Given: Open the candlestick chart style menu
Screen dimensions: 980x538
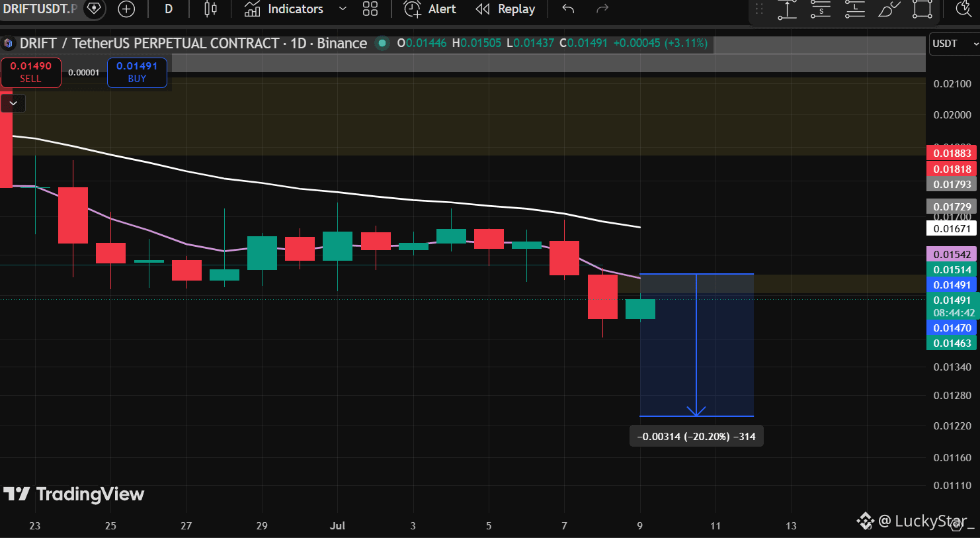Looking at the screenshot, I should tap(210, 9).
